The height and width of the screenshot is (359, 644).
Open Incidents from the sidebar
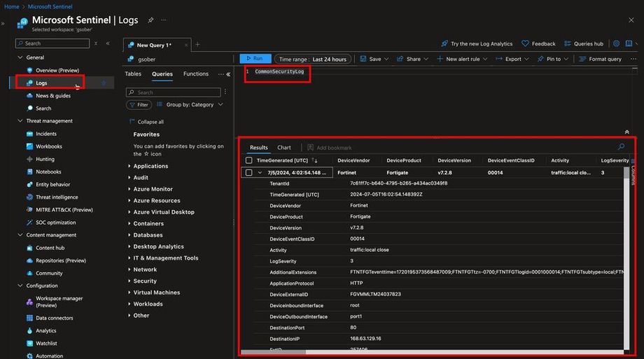click(46, 134)
